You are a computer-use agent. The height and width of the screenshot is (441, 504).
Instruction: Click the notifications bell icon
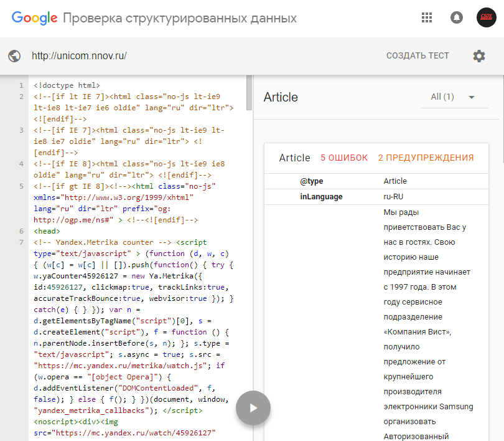pyautogui.click(x=457, y=17)
